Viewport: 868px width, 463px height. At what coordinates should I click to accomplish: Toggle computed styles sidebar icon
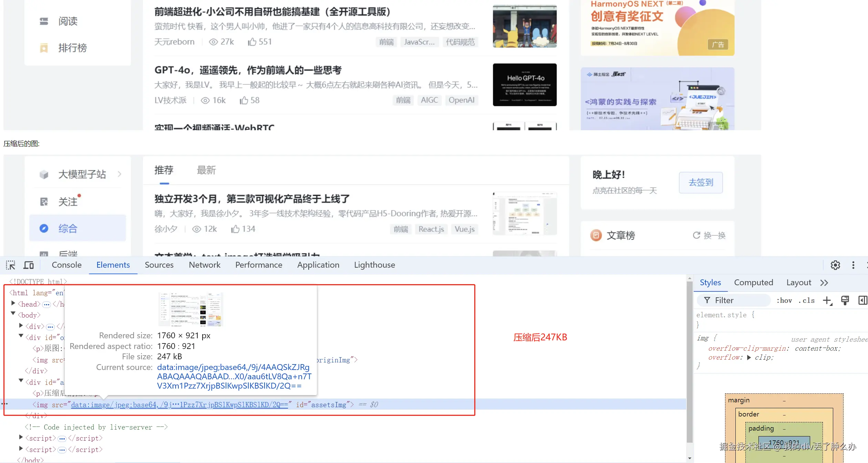862,300
